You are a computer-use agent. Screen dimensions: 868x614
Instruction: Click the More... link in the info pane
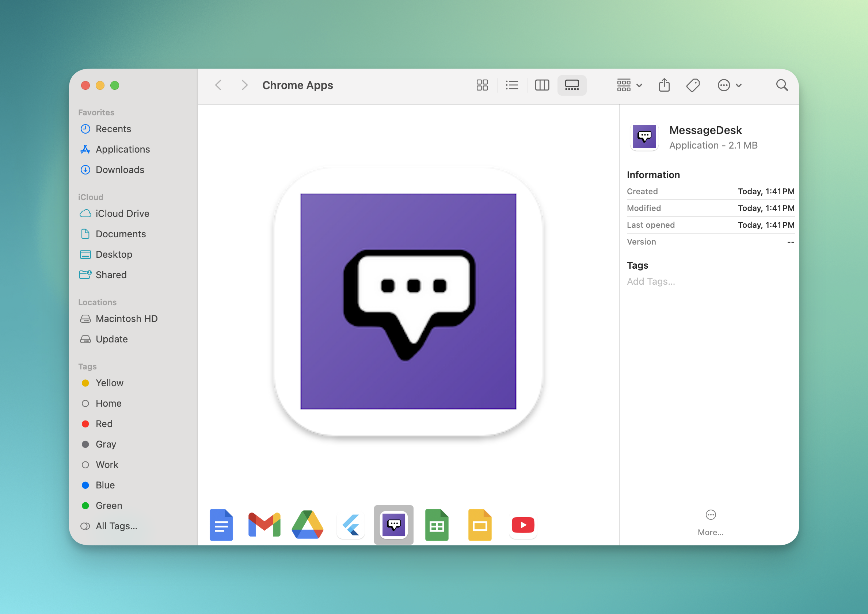coord(711,532)
